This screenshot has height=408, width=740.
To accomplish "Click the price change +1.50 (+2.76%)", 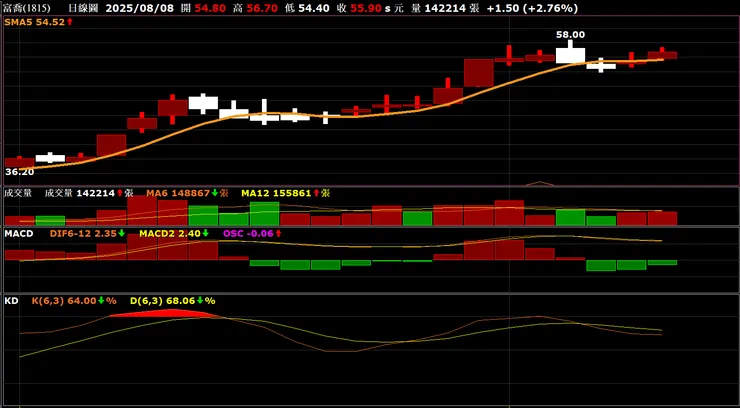I will click(x=532, y=8).
